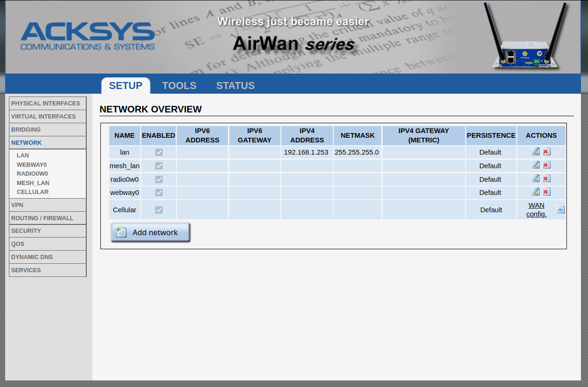Click the blue arrow icon in Cellular row
Screen dimensions: 588x387
pyautogui.click(x=560, y=210)
